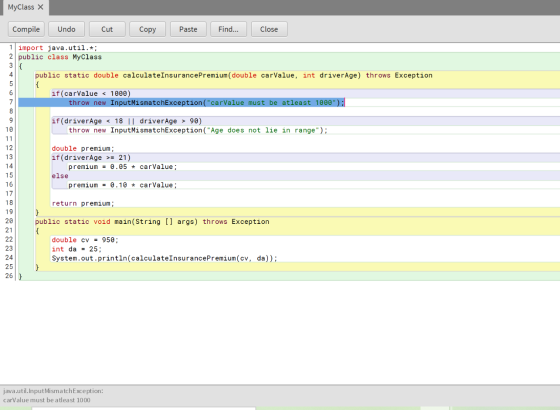Click line number 1 in the gutter
Image resolution: width=560 pixels, height=410 pixels.
pos(11,47)
